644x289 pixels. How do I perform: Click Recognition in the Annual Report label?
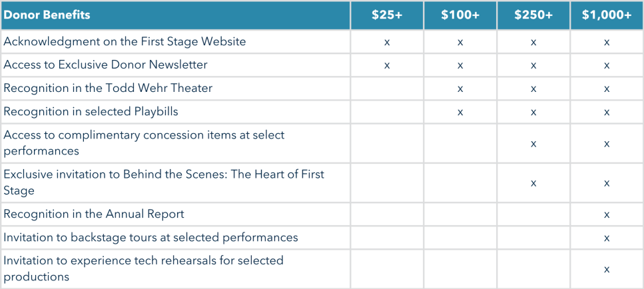(x=94, y=214)
